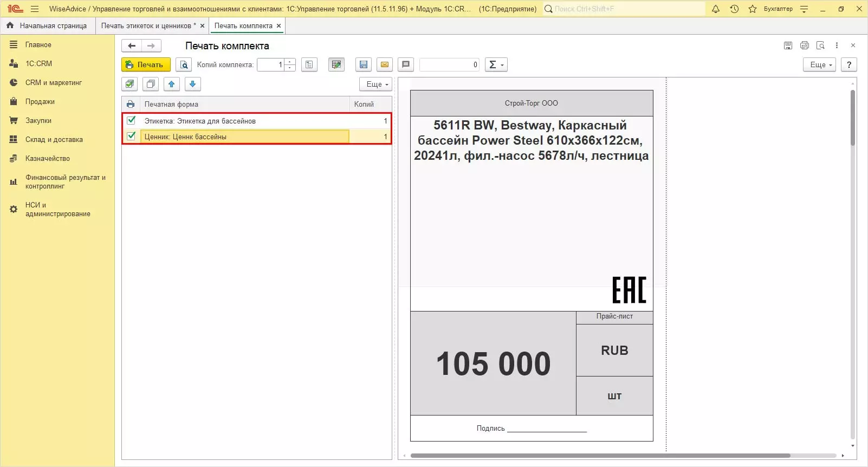Click the preview horizontal scrollbar
The image size is (868, 467).
(x=600, y=456)
